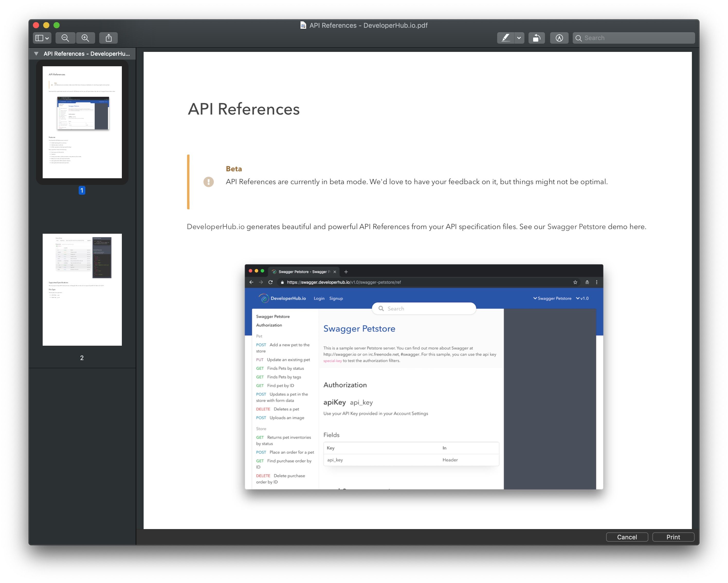
Task: Open the highlight color dropdown arrow
Action: click(519, 38)
